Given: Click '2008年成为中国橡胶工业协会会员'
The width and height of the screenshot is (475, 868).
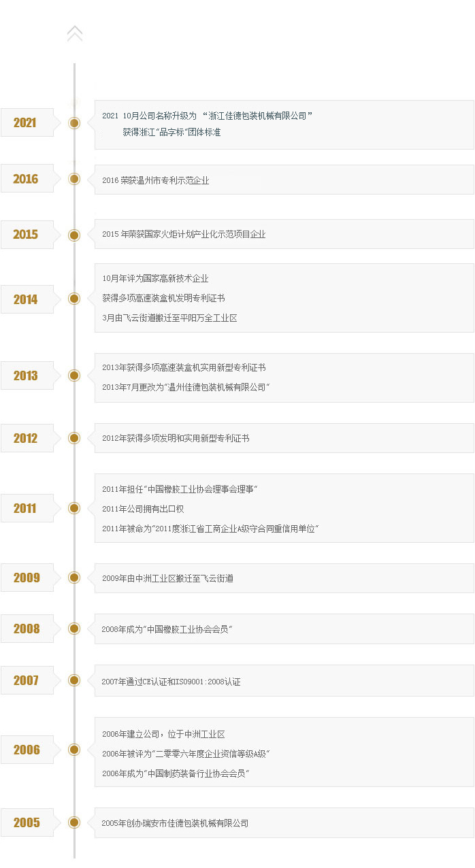Looking at the screenshot, I should [167, 629].
